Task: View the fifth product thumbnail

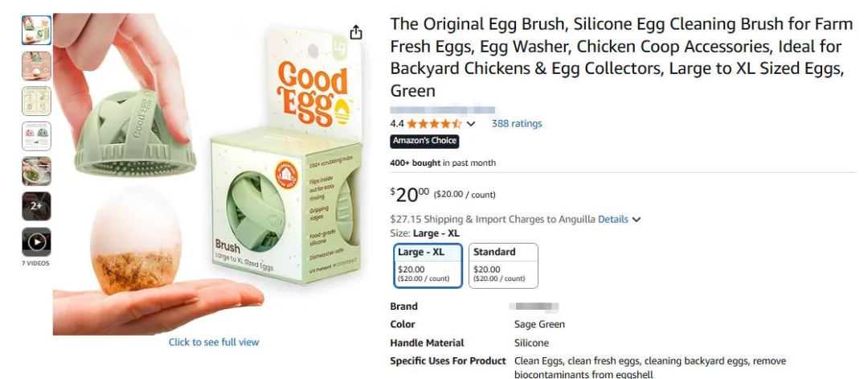Action: tap(36, 171)
